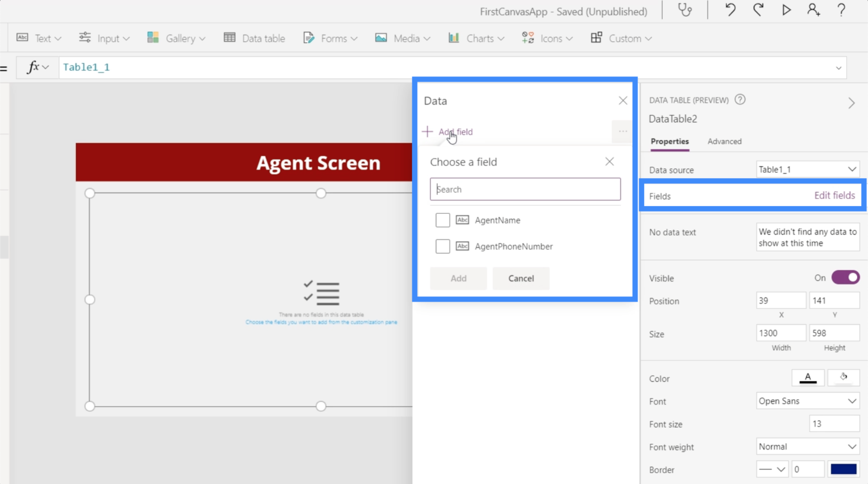868x484 pixels.
Task: Switch to the Properties tab
Action: tap(670, 142)
